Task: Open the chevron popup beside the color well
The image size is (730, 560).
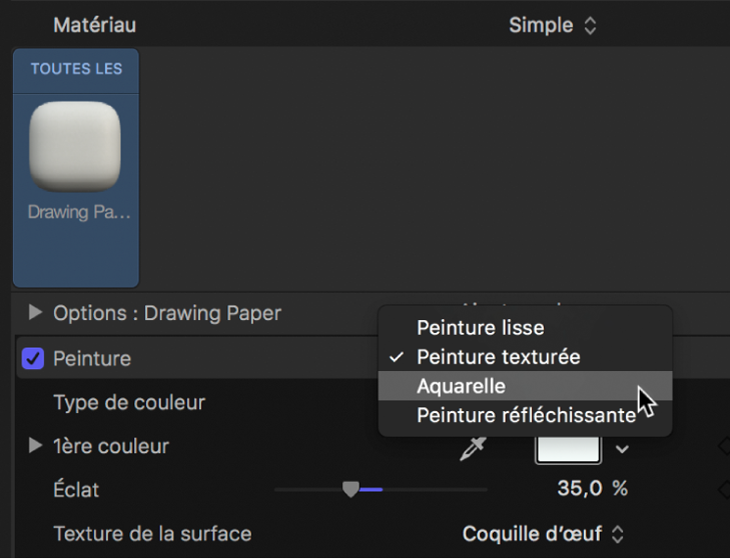Action: pyautogui.click(x=621, y=449)
